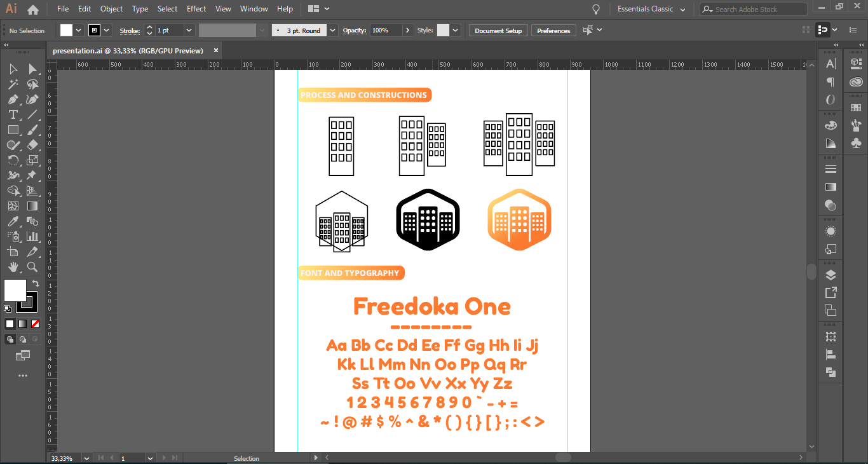
Task: Activate the Magic Wand tool
Action: coord(13,84)
